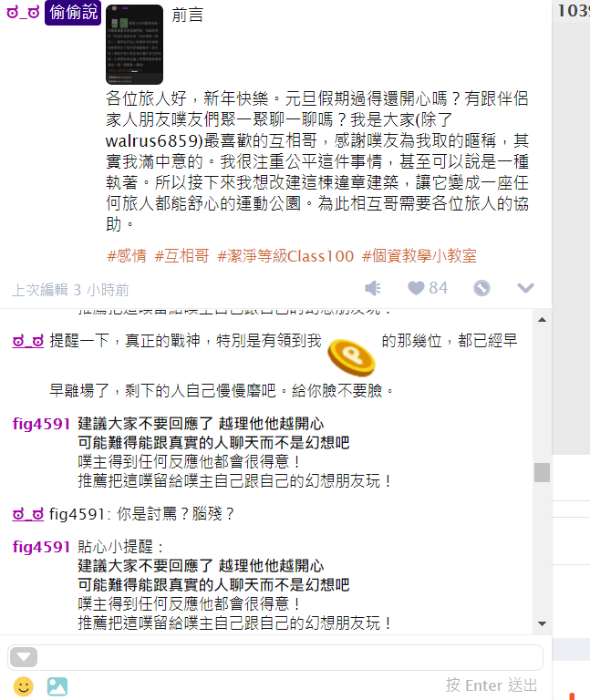Viewport: 590px width, 700px height.
Task: Open the emoji picker smiley icon
Action: coord(24,686)
